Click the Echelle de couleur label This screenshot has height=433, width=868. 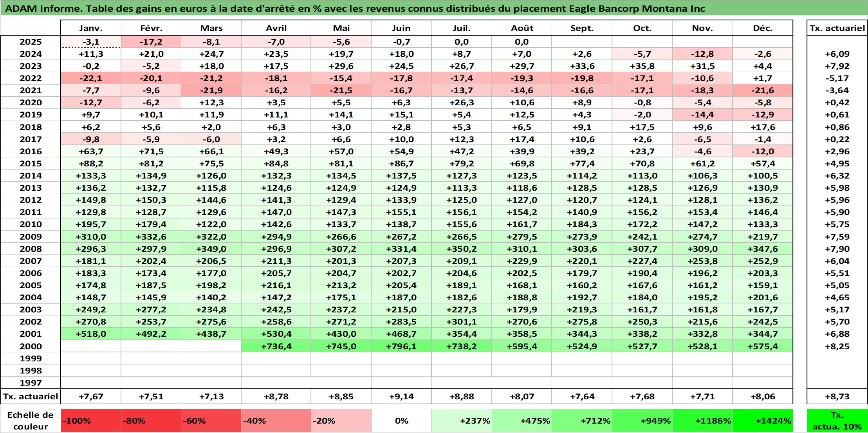[x=31, y=421]
